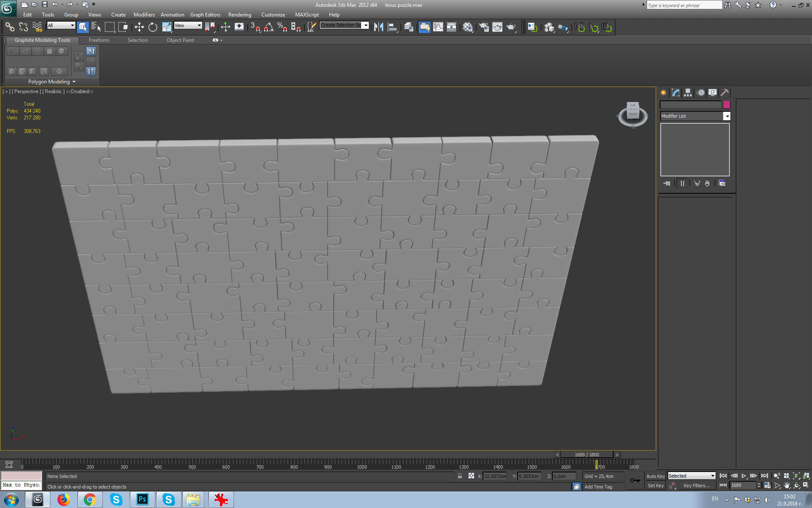This screenshot has width=812, height=508.
Task: Toggle the selection lock padlock
Action: click(460, 476)
